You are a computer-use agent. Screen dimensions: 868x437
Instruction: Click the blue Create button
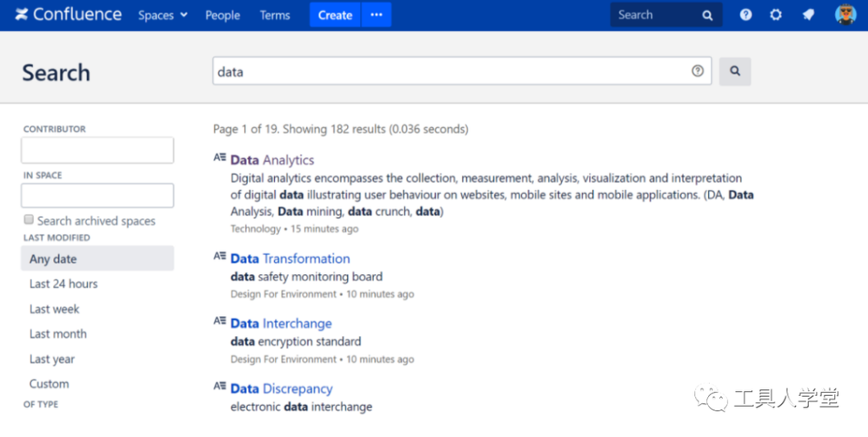tap(335, 15)
